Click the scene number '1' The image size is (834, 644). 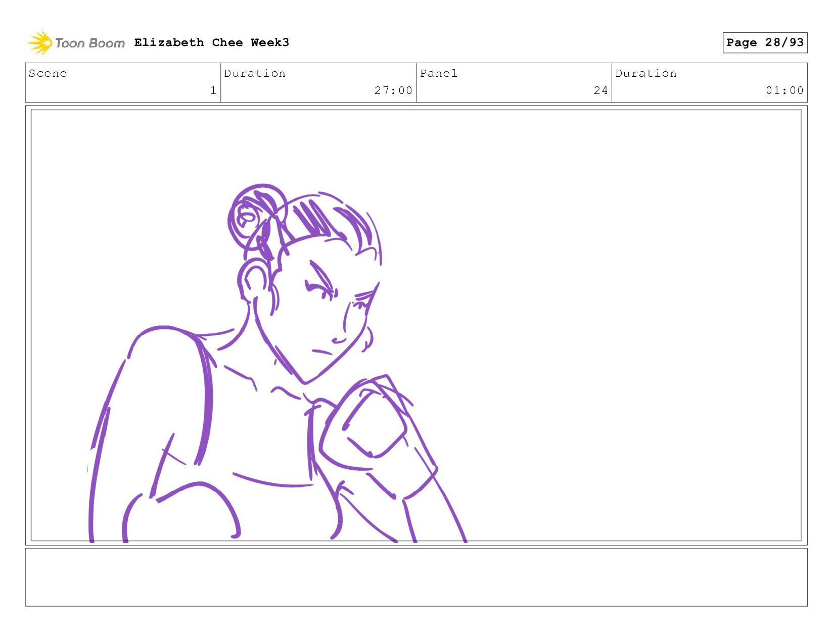coord(213,90)
